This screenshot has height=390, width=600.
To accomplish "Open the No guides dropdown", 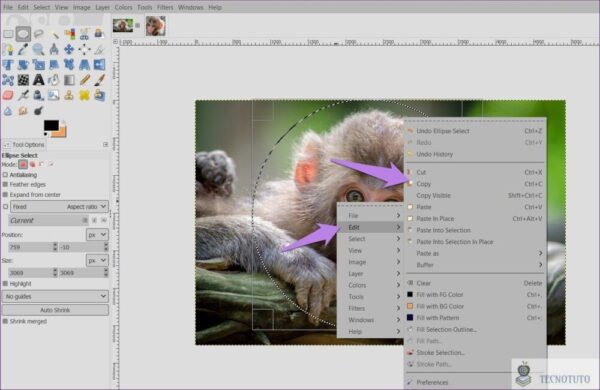I will (x=55, y=296).
